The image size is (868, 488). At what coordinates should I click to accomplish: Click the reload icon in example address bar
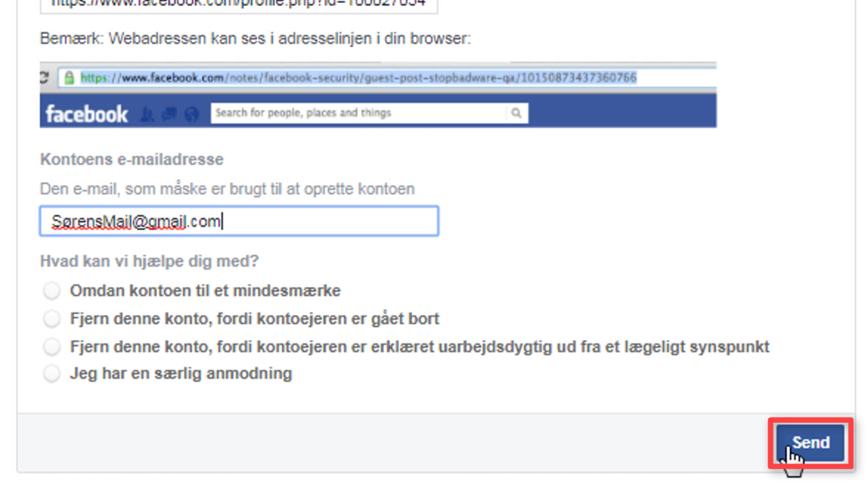point(44,77)
